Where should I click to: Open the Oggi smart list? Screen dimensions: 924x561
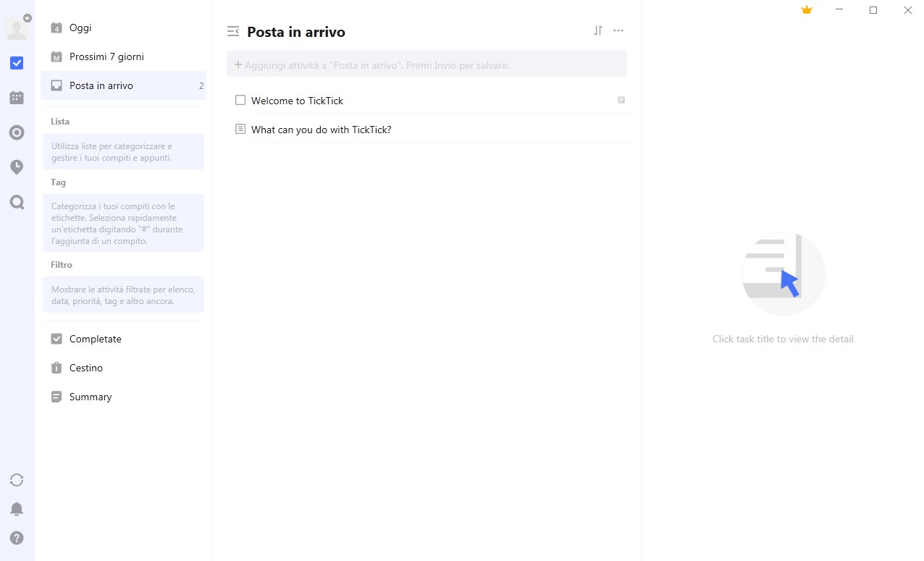(x=123, y=28)
